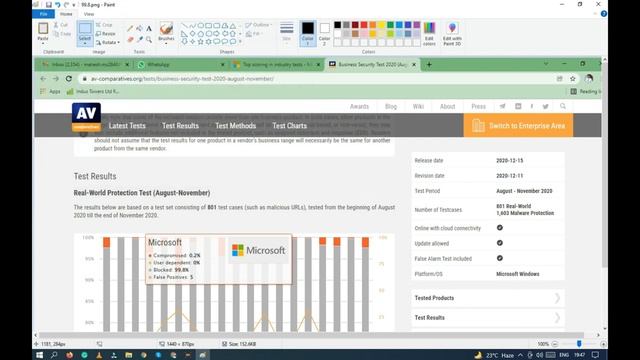Click the Crop command
This screenshot has width=640, height=360.
tap(104, 25)
